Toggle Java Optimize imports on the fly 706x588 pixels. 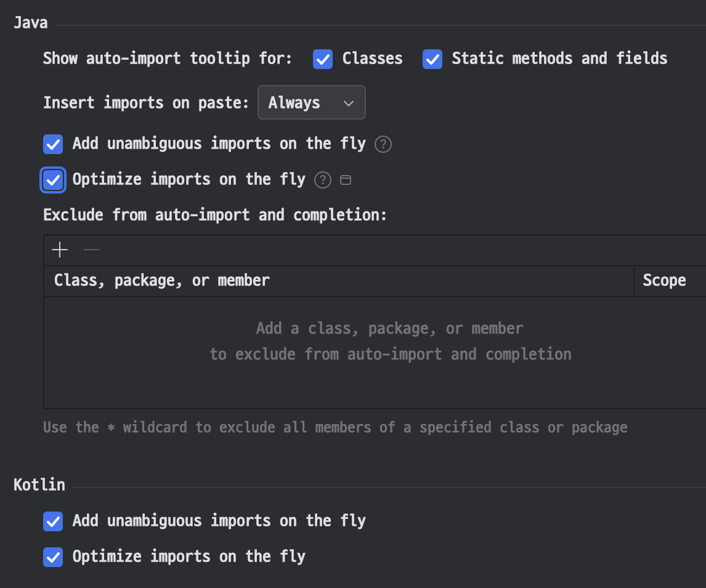click(x=53, y=180)
